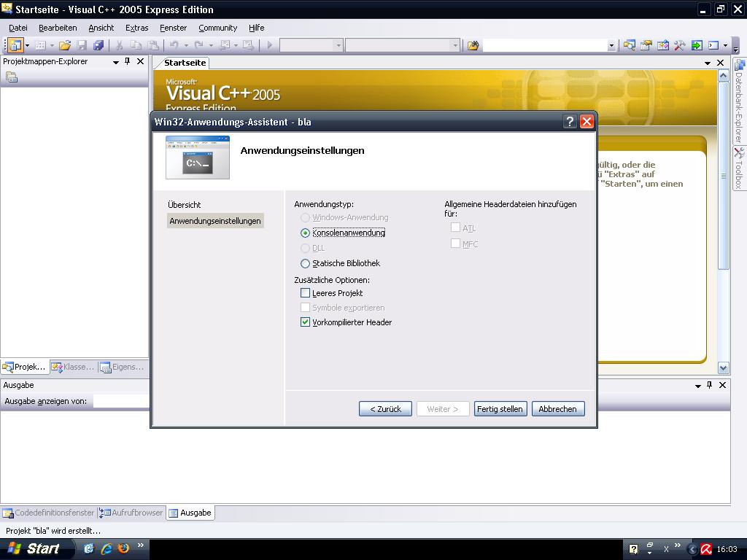
Task: Open the Toolbox side tab
Action: pyautogui.click(x=739, y=168)
